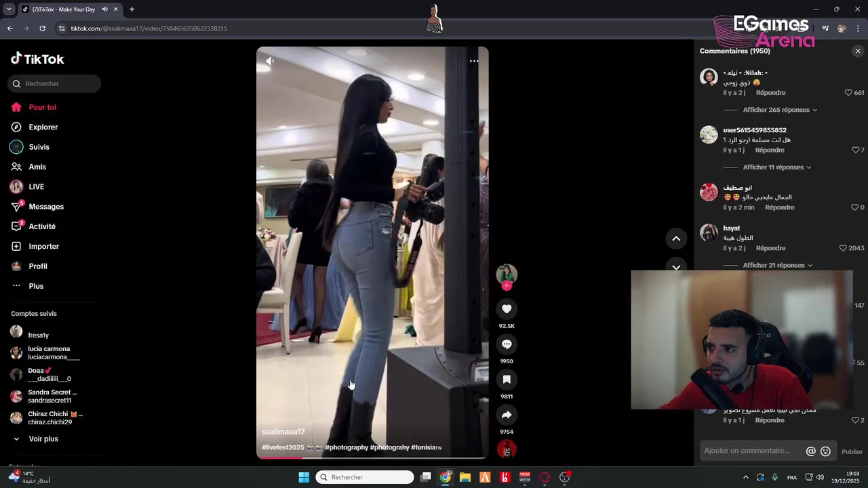
Task: Open the video three-dot options menu
Action: click(474, 61)
